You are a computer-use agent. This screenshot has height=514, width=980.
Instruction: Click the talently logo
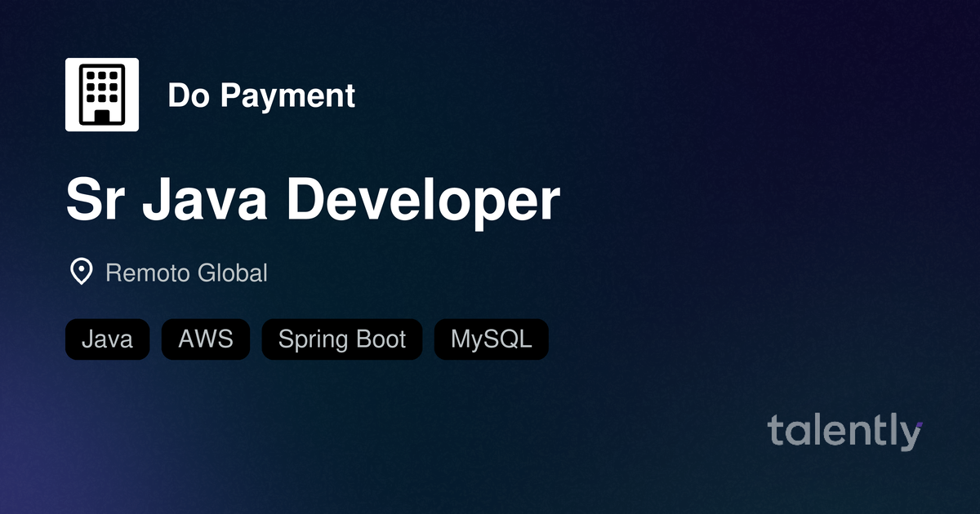coord(845,432)
